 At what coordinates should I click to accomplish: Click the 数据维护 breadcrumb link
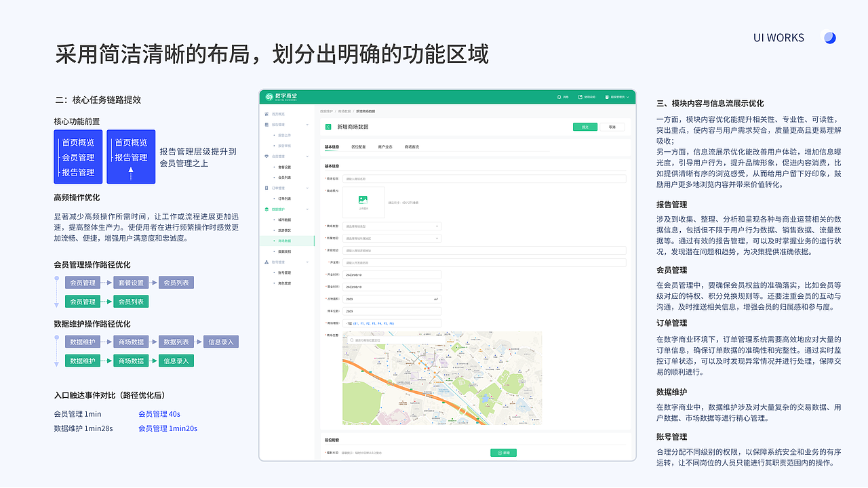click(x=326, y=110)
